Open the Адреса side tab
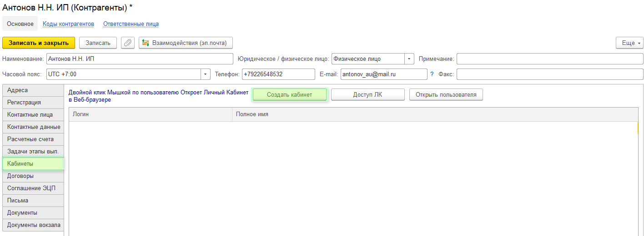 (x=33, y=90)
